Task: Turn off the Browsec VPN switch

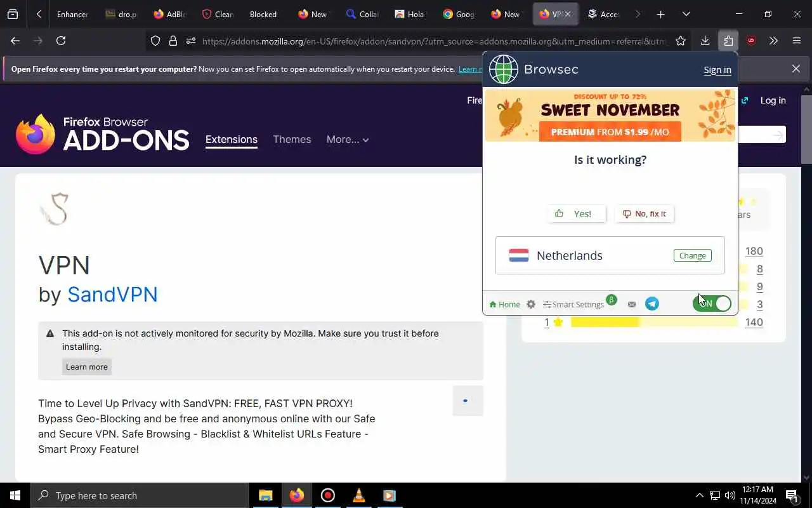Action: pyautogui.click(x=712, y=304)
